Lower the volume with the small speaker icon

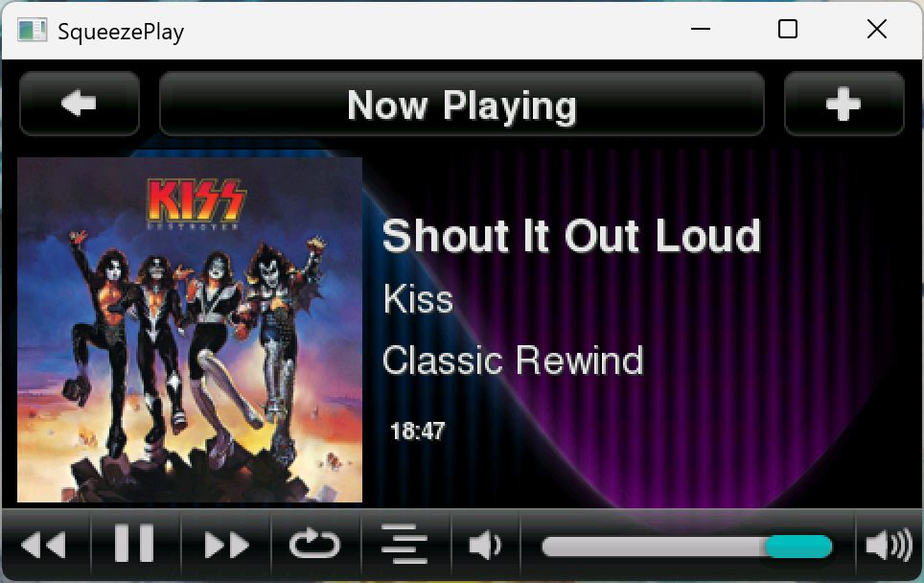[x=486, y=544]
